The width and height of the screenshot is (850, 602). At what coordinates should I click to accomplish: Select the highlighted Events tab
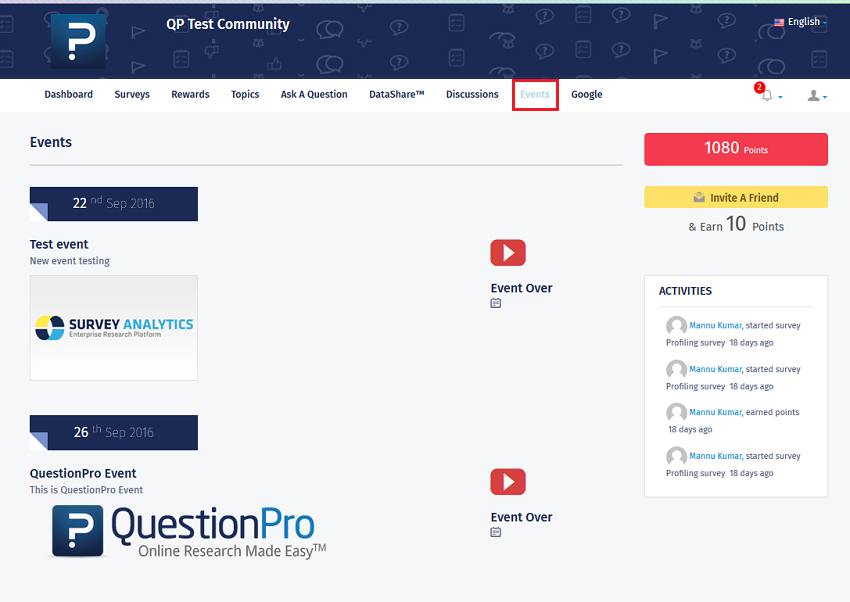tap(535, 95)
